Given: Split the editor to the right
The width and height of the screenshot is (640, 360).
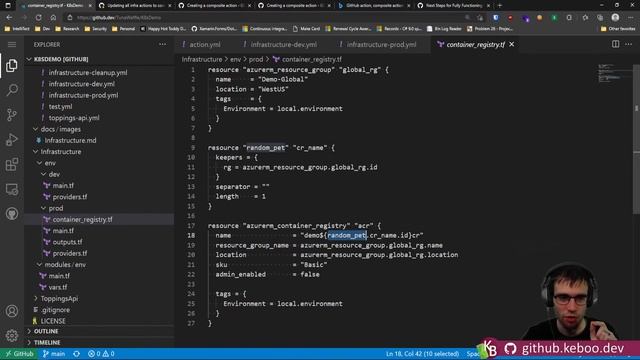Looking at the screenshot, I should [x=615, y=44].
